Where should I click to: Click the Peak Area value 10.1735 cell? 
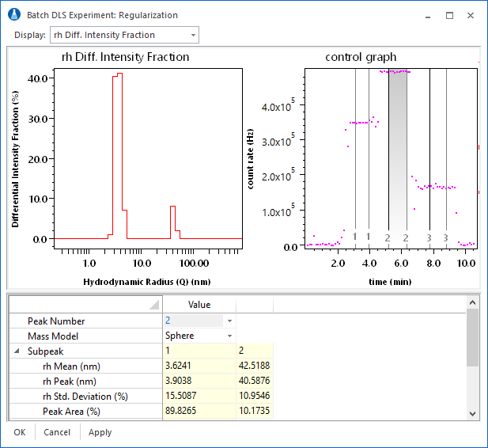[254, 411]
